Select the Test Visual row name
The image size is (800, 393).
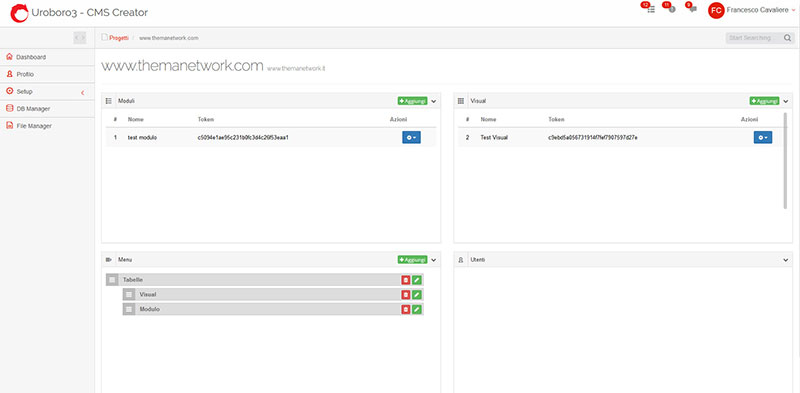[494, 138]
